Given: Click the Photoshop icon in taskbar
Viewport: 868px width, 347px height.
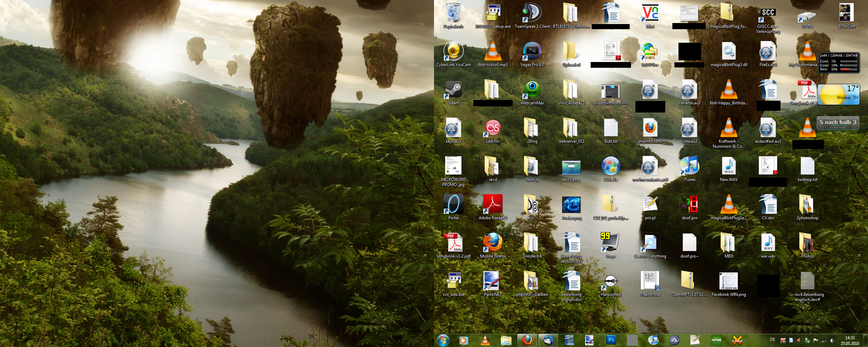Looking at the screenshot, I should 611,340.
